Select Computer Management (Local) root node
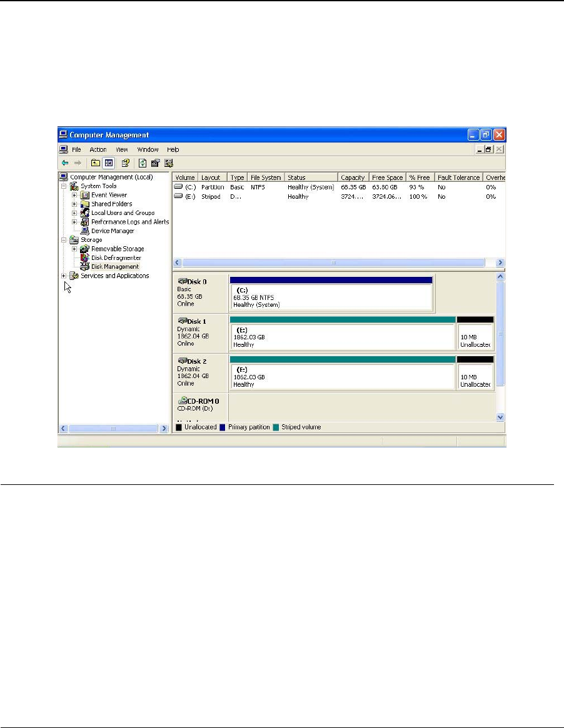 tap(111, 177)
